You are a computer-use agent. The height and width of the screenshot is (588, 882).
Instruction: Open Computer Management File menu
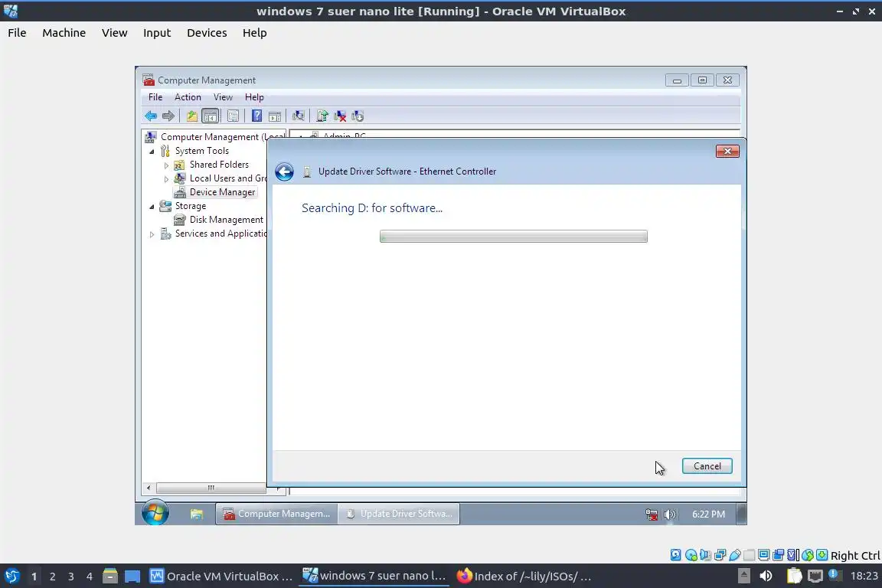tap(155, 97)
